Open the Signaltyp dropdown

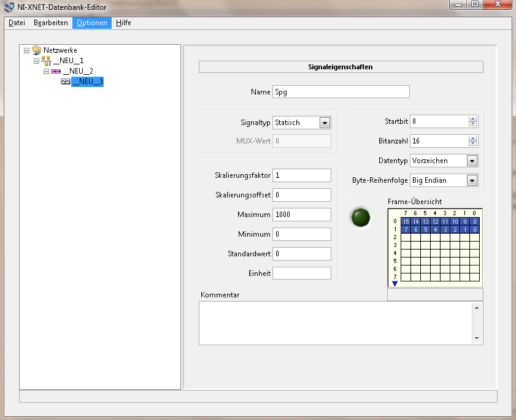pos(325,123)
